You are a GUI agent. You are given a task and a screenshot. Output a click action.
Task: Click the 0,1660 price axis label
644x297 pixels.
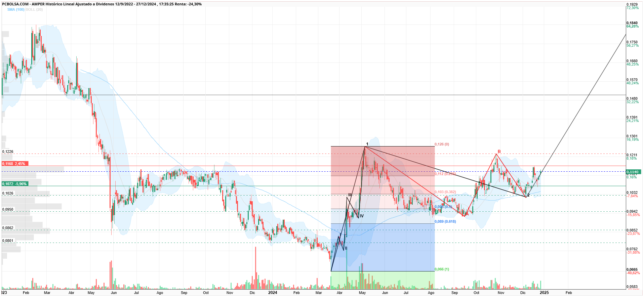632,61
